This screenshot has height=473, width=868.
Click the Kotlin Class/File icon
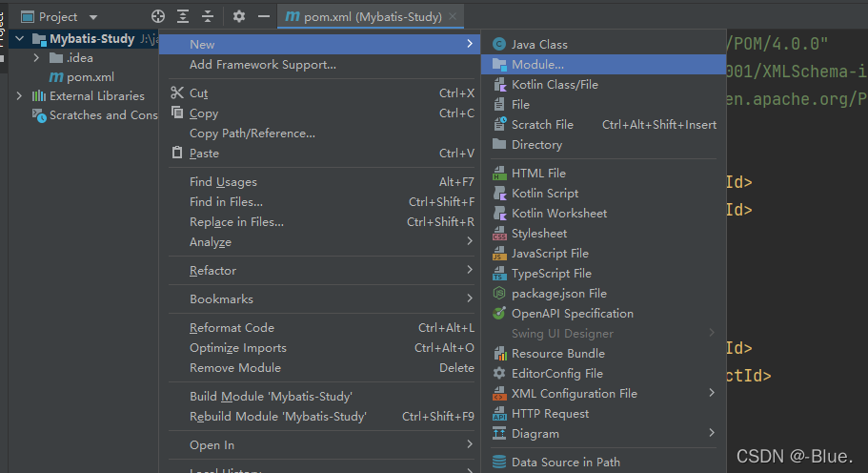coord(499,85)
